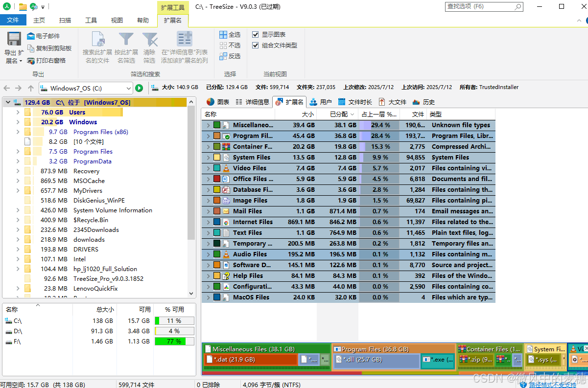Expand the Program Files (x86) node
The width and height of the screenshot is (588, 388).
pyautogui.click(x=18, y=132)
